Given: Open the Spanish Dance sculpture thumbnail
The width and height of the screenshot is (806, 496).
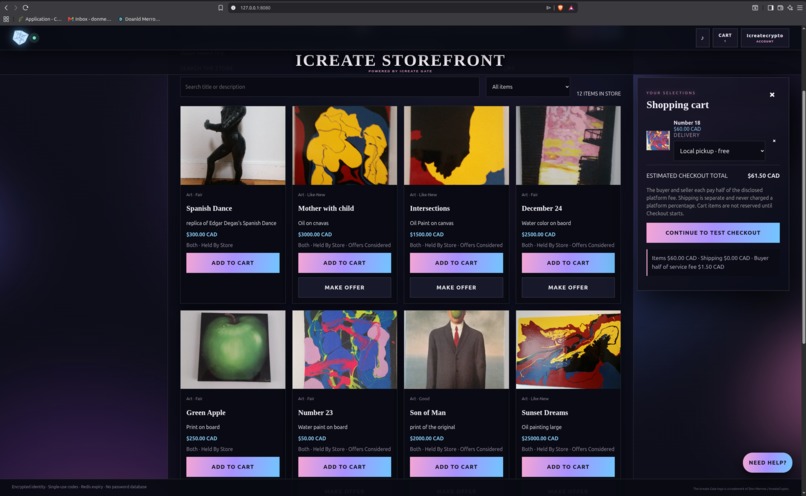Looking at the screenshot, I should [x=233, y=145].
